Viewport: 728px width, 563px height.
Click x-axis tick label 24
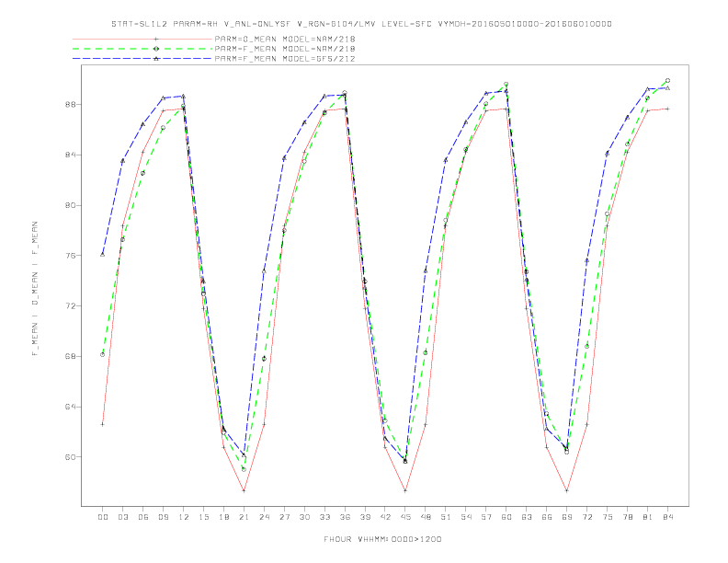[264, 517]
